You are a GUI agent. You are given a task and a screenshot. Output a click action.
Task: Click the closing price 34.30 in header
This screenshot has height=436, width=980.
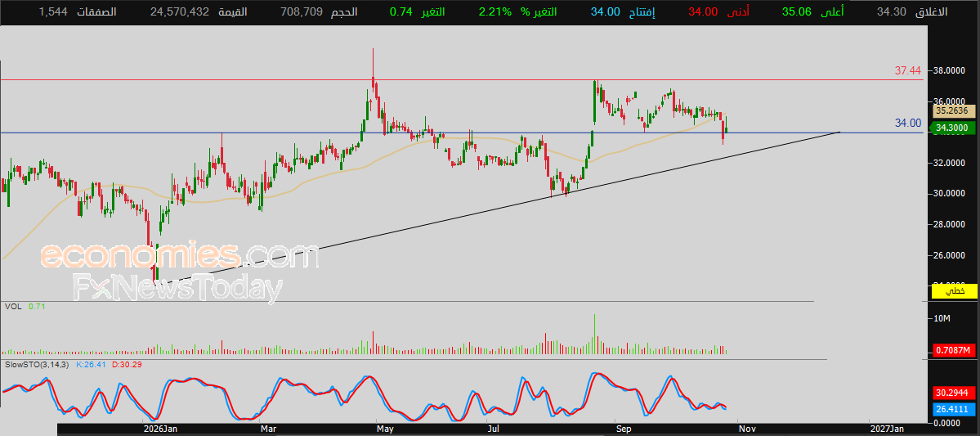pyautogui.click(x=890, y=12)
